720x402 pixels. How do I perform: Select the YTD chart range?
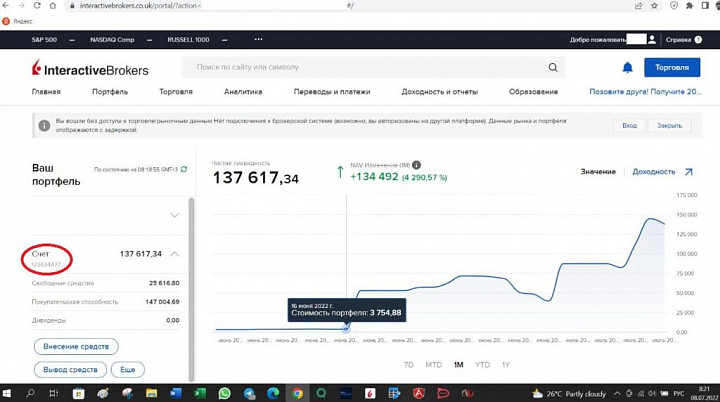(x=482, y=365)
